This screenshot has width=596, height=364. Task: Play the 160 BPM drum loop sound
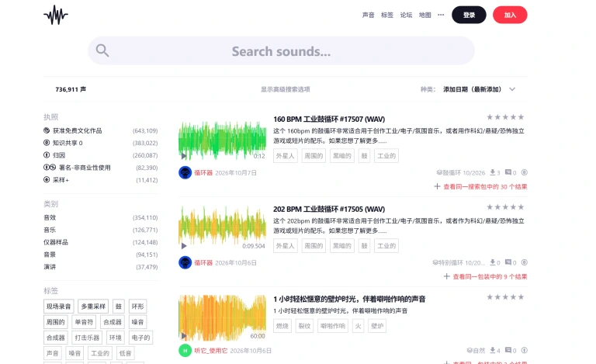(x=184, y=156)
